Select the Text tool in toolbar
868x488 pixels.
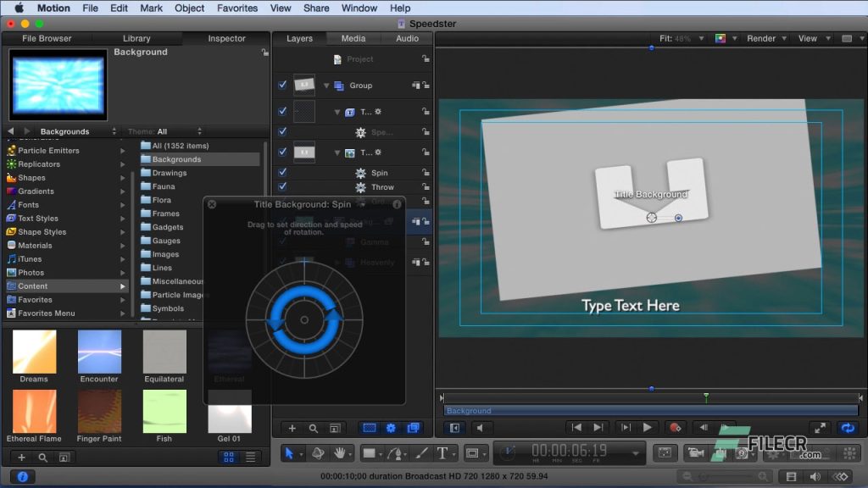(x=442, y=453)
